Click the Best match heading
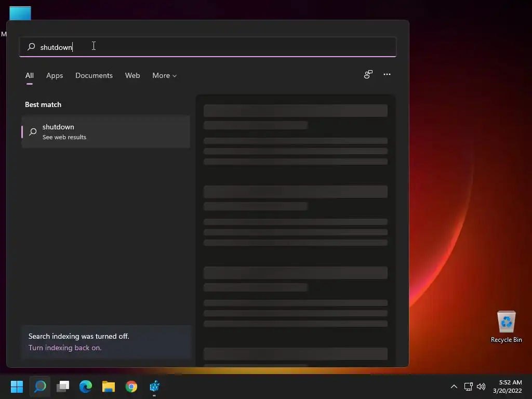The height and width of the screenshot is (399, 532). tap(43, 104)
